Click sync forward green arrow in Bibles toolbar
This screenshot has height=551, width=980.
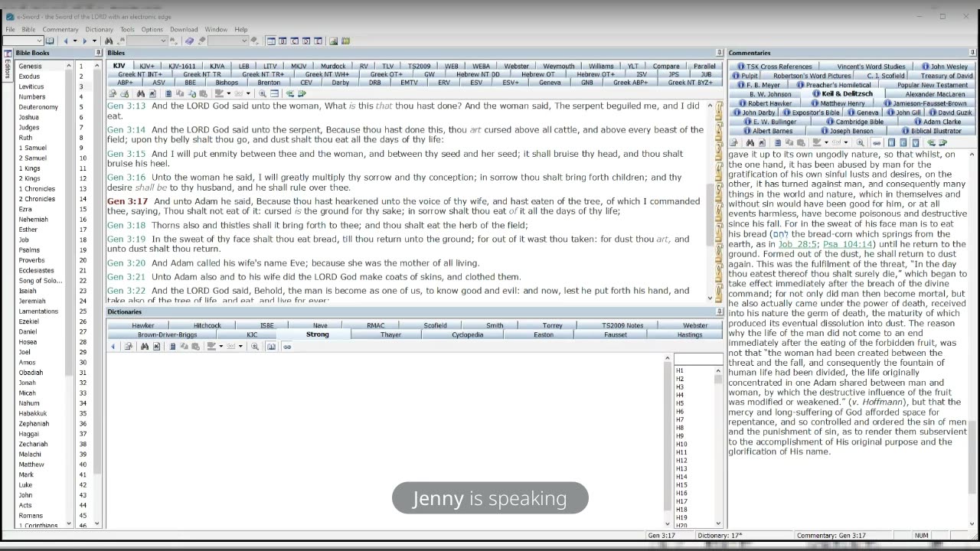tap(302, 93)
